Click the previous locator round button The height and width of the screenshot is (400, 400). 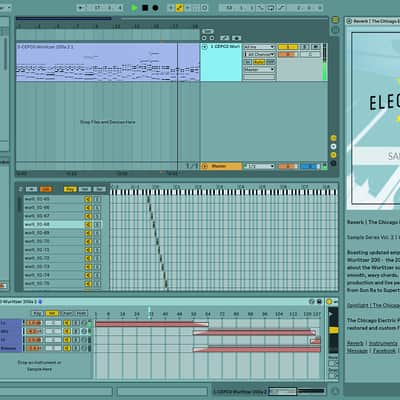(204, 38)
